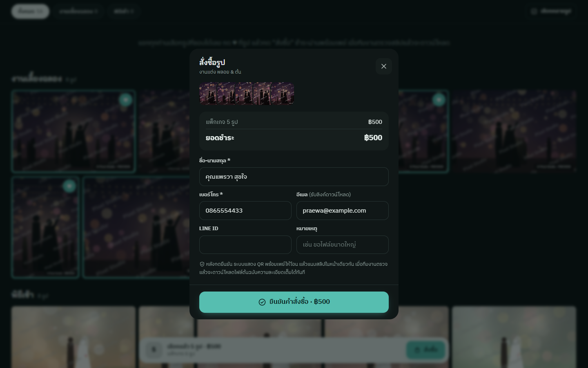Open the fifth photo thumbnail in the order
Screen dimensions: 588x368
[x=283, y=94]
